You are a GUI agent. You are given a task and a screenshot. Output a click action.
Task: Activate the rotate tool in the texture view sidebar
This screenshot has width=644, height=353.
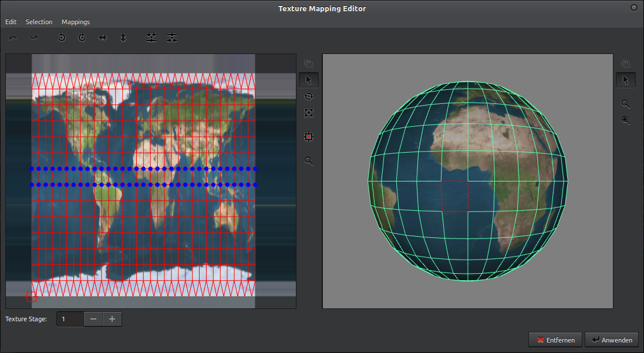point(308,96)
